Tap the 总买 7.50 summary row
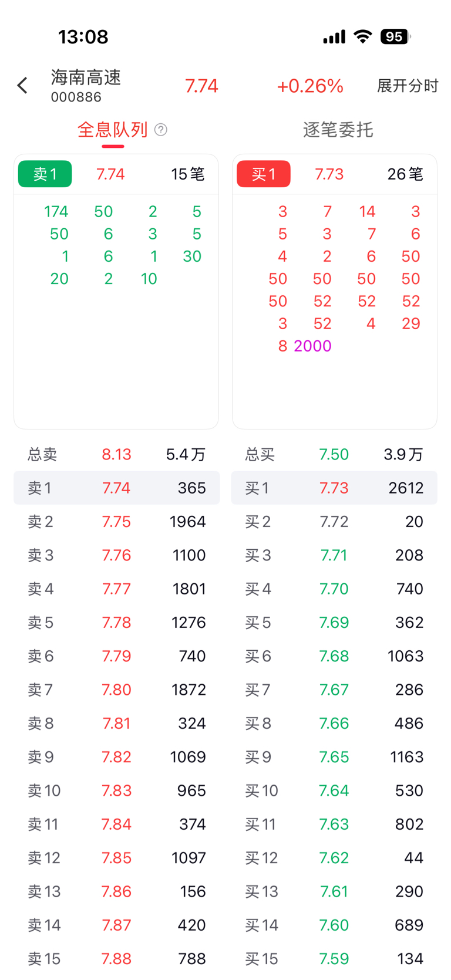This screenshot has height=980, width=451. [x=334, y=454]
